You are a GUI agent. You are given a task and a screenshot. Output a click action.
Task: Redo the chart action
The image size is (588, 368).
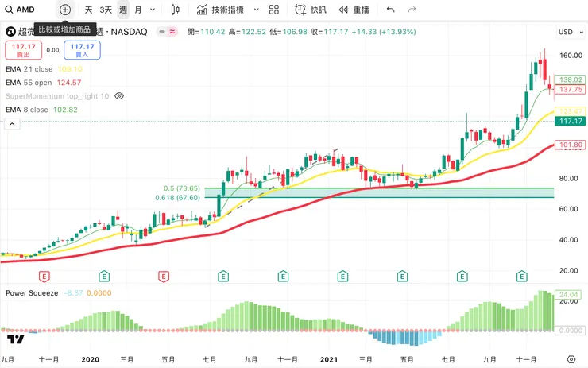coord(412,10)
